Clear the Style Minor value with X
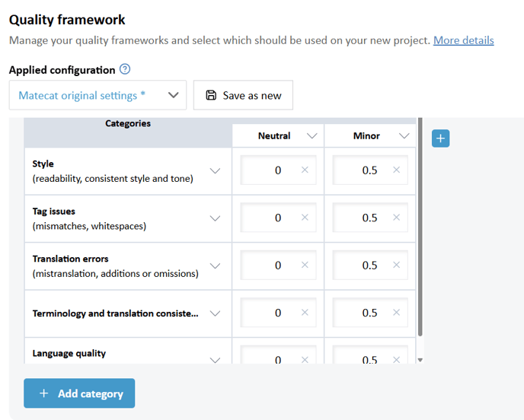524x420 pixels. click(x=396, y=170)
